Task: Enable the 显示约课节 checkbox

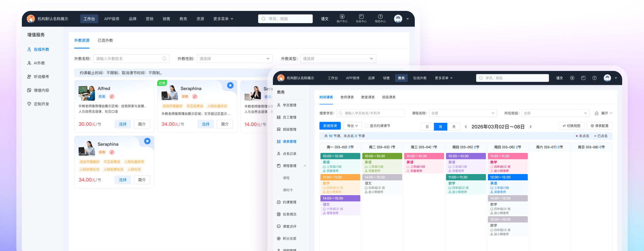Action: pyautogui.click(x=366, y=126)
